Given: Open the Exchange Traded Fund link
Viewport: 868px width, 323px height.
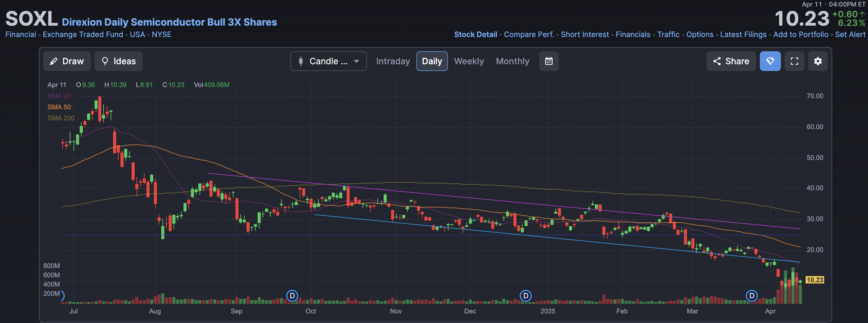Looking at the screenshot, I should point(83,34).
